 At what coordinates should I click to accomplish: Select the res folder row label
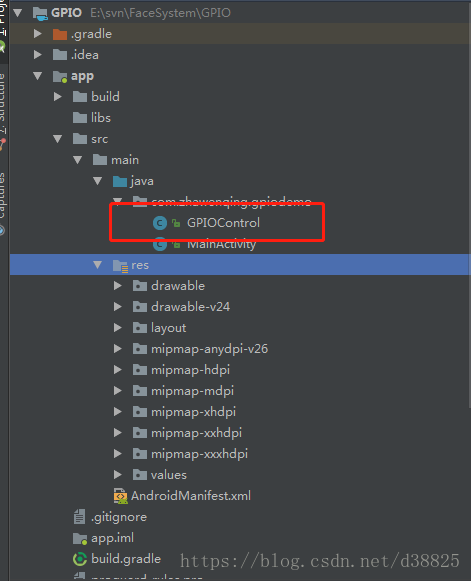[x=140, y=265]
